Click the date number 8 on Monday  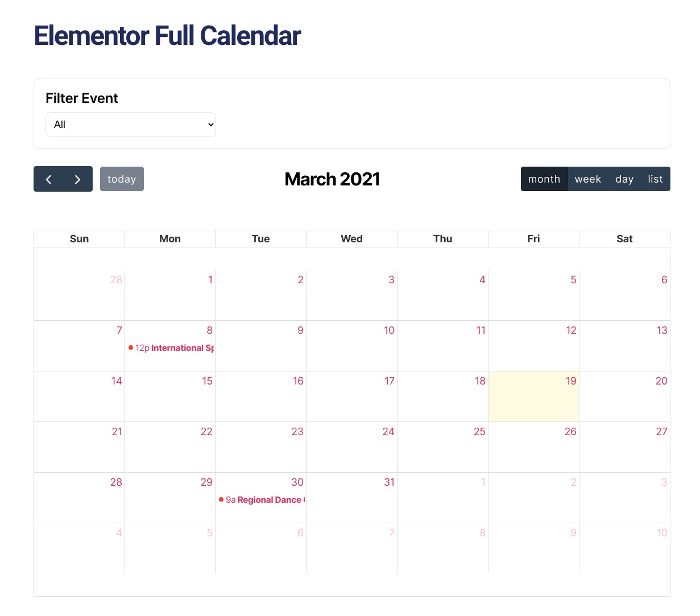tap(209, 330)
